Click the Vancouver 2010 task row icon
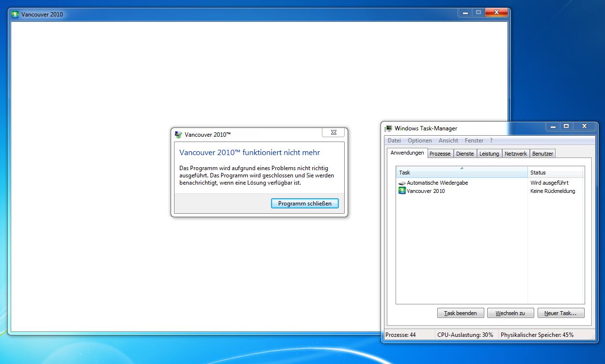The height and width of the screenshot is (364, 605). (x=402, y=191)
